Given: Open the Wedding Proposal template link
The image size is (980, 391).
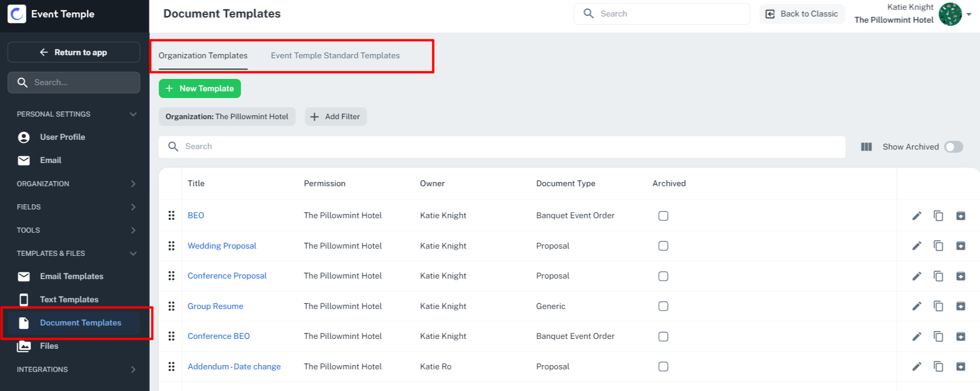Looking at the screenshot, I should click(x=222, y=246).
